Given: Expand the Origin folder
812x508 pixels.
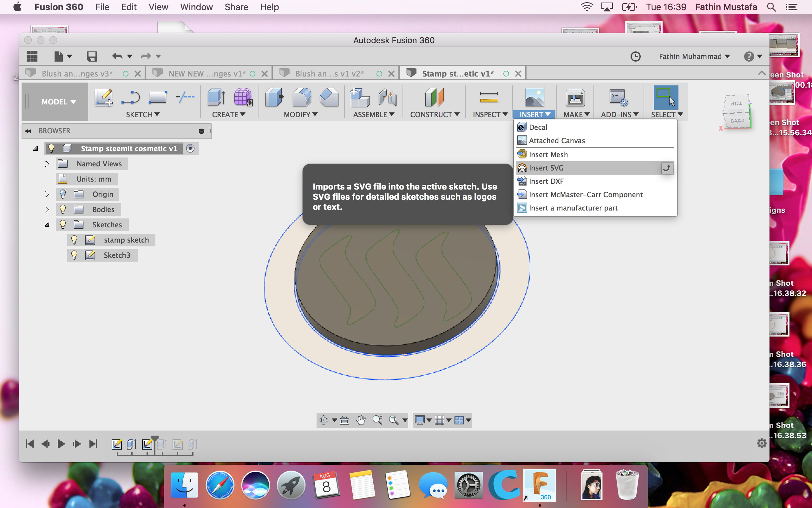Looking at the screenshot, I should 47,194.
